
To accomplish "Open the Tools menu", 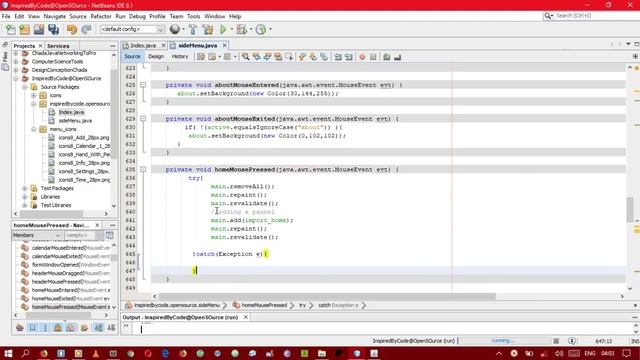I will pyautogui.click(x=193, y=16).
